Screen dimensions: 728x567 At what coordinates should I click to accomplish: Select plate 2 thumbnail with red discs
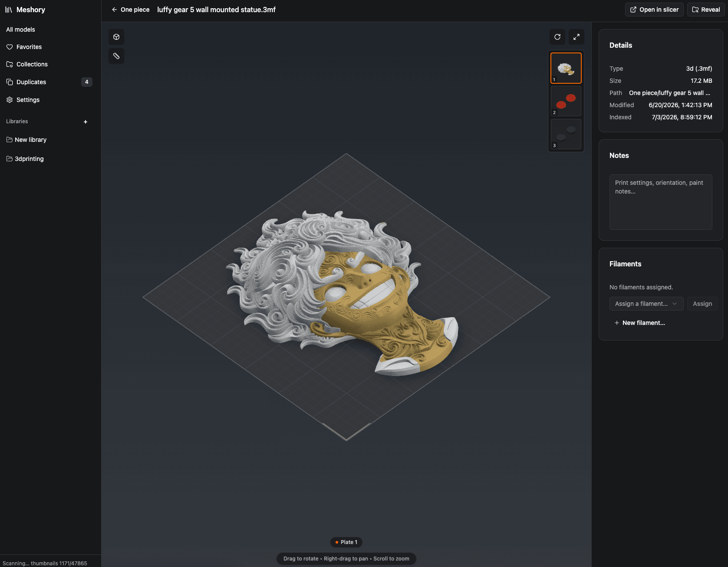566,101
